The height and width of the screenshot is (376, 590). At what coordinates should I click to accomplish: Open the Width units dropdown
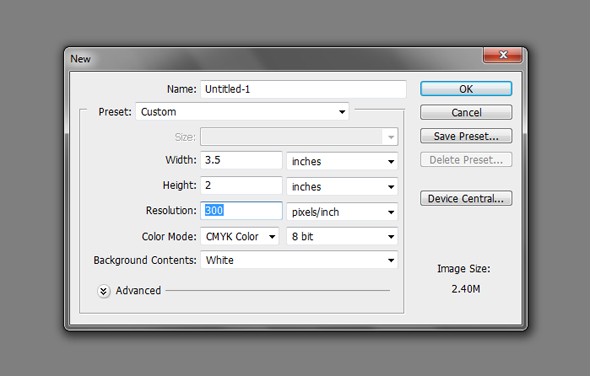[x=342, y=161]
